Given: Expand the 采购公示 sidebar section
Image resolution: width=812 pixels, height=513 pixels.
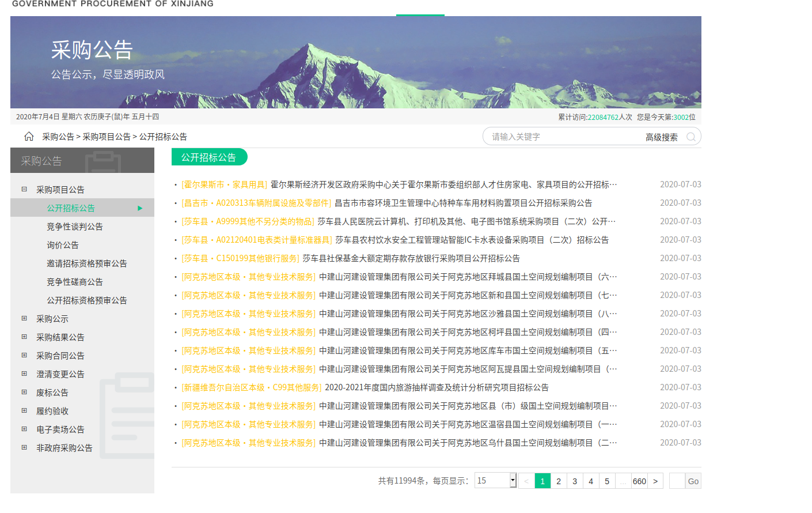Looking at the screenshot, I should coord(24,318).
